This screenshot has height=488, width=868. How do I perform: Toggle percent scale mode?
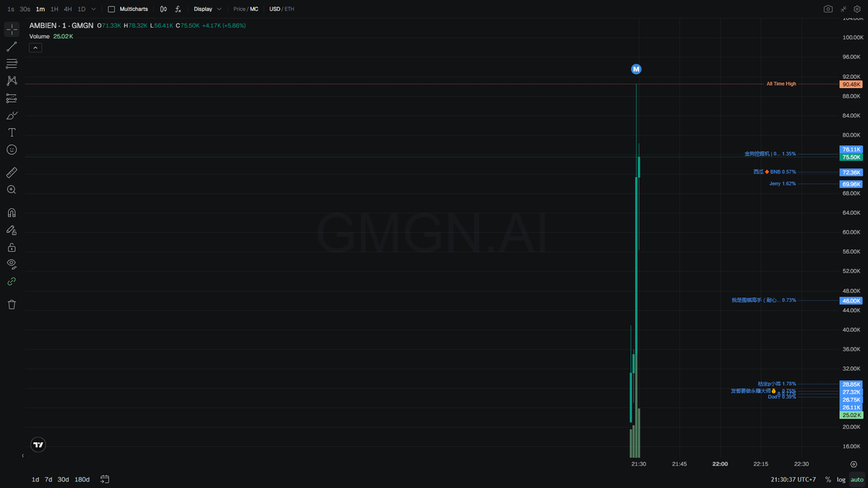828,479
